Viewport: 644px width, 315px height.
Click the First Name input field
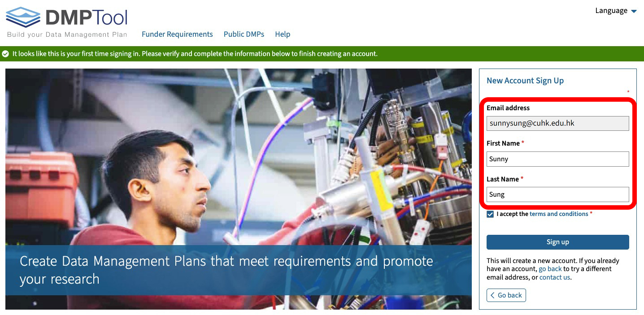557,159
